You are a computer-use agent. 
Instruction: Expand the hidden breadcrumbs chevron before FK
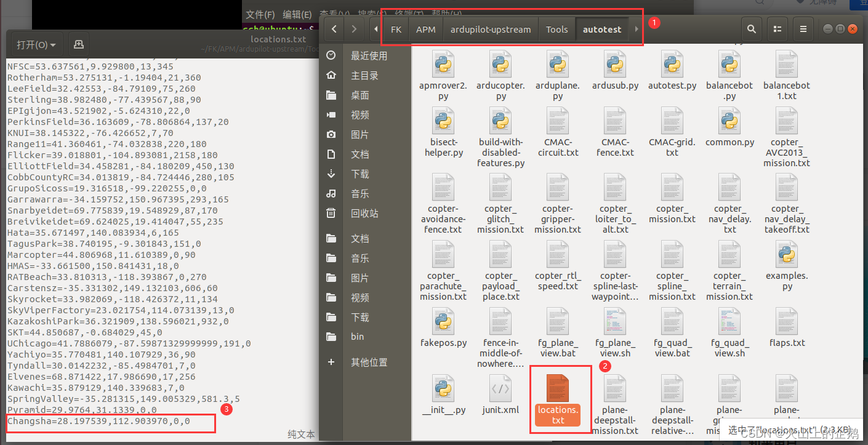tap(376, 29)
